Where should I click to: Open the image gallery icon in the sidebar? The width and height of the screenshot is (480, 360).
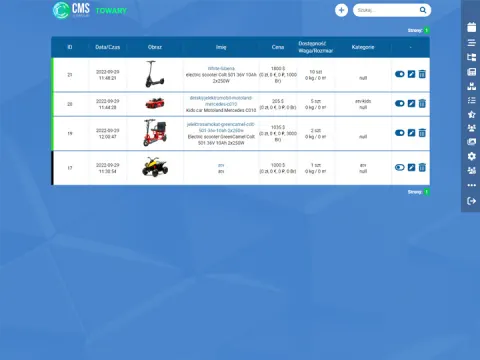tap(471, 142)
